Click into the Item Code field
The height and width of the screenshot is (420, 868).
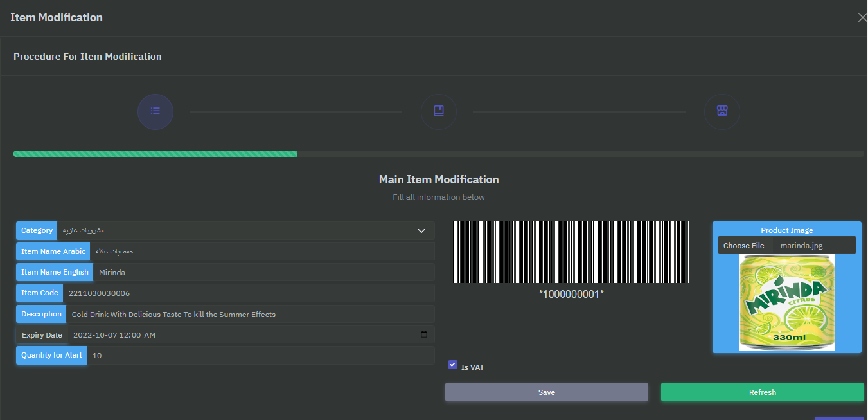251,293
